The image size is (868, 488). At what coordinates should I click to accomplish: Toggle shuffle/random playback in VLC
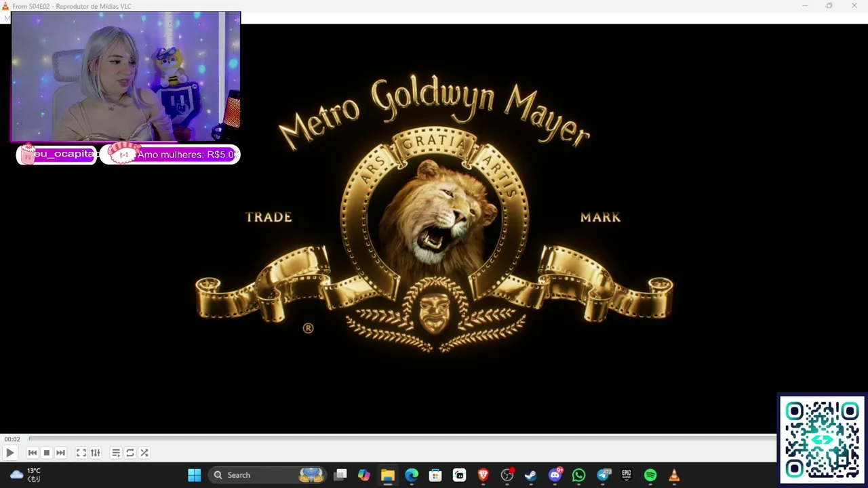pos(144,453)
